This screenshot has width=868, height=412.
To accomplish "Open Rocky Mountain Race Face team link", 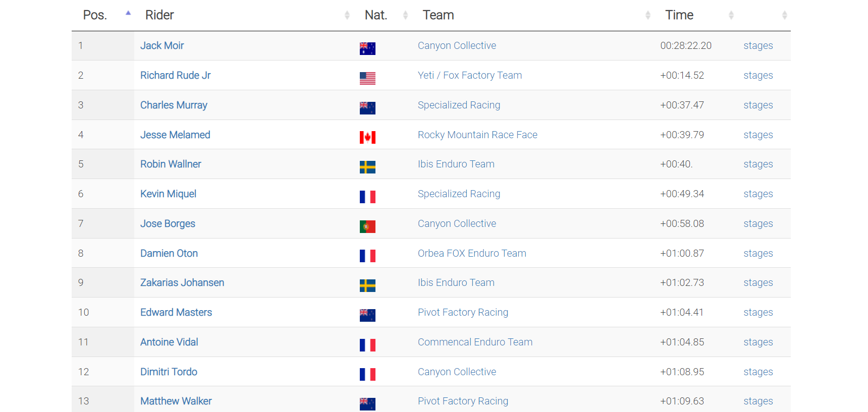I will click(x=477, y=135).
